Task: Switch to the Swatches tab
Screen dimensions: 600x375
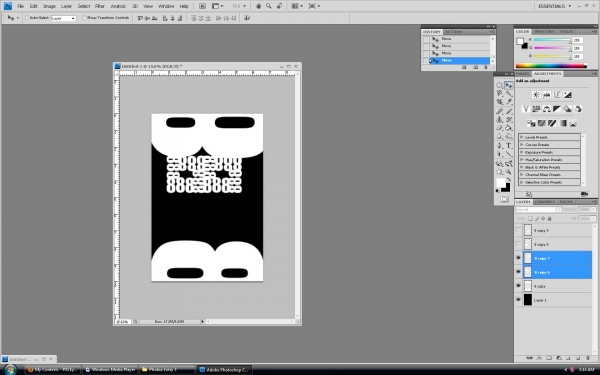Action: point(544,31)
